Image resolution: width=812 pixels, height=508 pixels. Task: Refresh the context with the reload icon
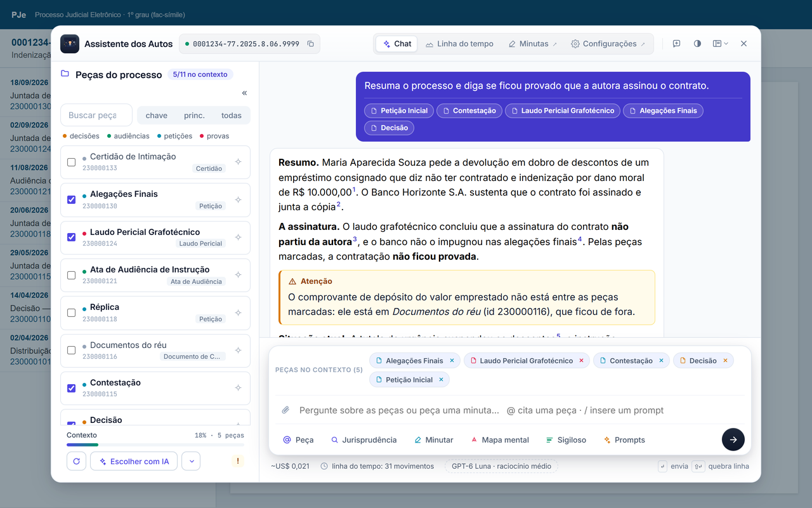76,461
